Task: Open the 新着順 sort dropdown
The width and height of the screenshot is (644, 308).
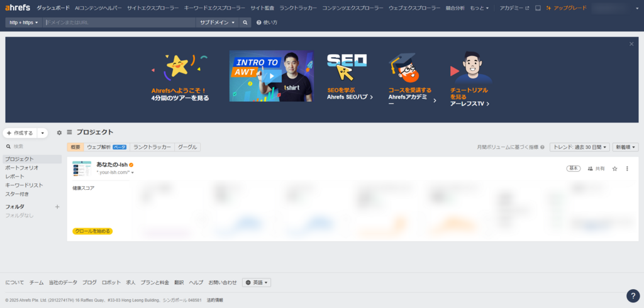Action: tap(626, 147)
